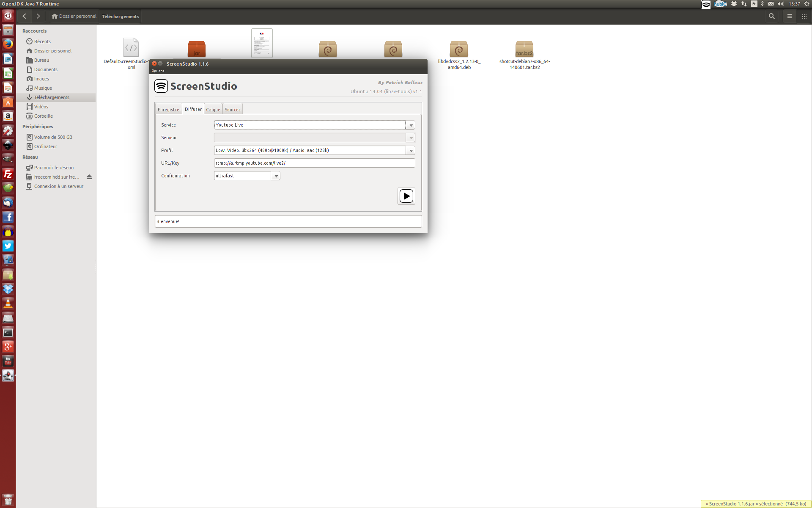Viewport: 812px width, 508px height.
Task: Open the session power menu
Action: click(x=807, y=4)
